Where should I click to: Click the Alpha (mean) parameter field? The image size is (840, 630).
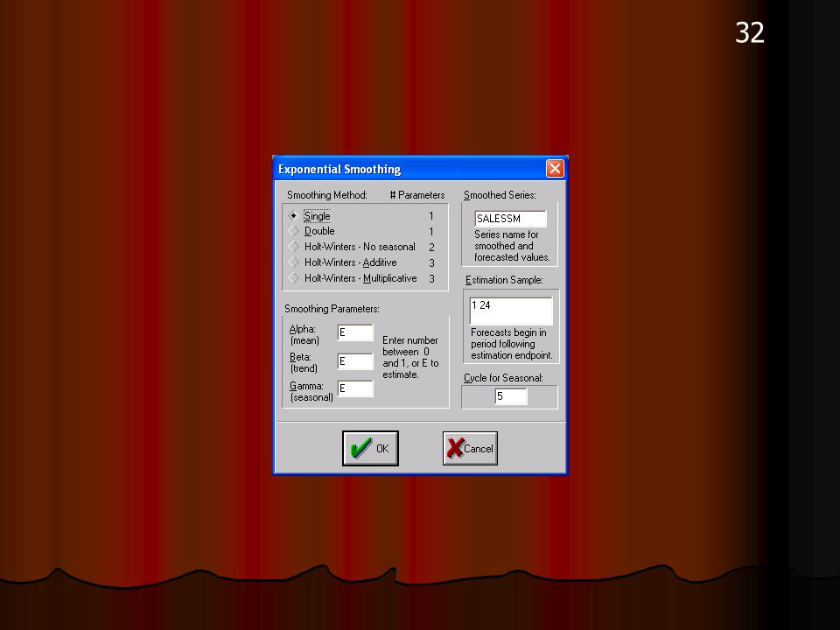pos(355,332)
